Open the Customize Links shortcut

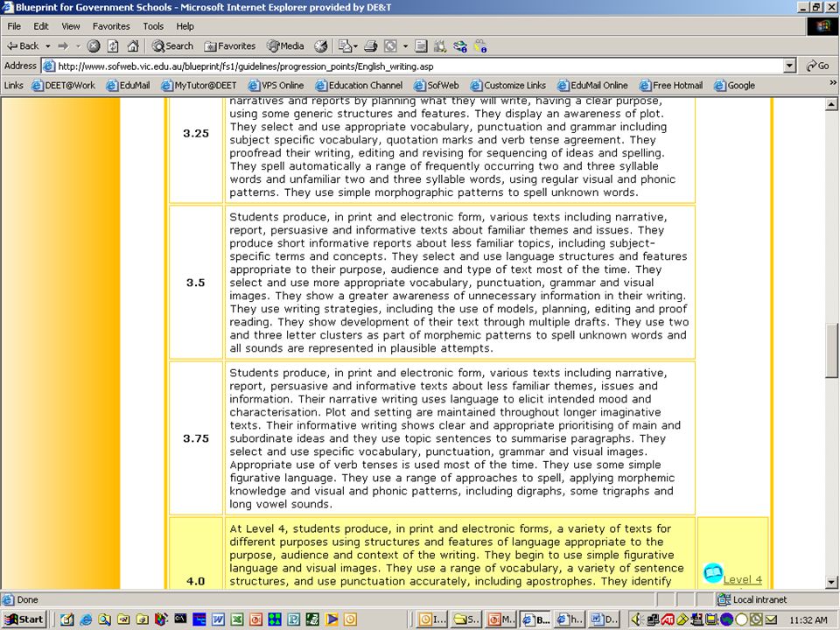(x=507, y=85)
